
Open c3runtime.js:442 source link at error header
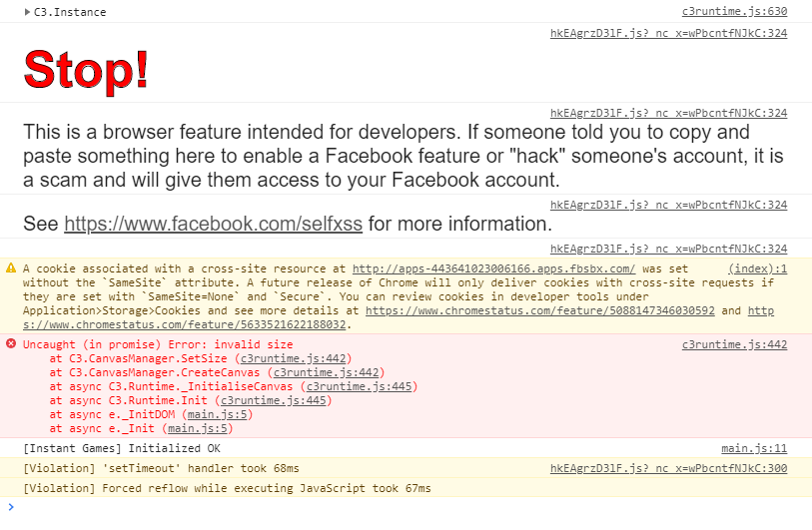click(734, 344)
